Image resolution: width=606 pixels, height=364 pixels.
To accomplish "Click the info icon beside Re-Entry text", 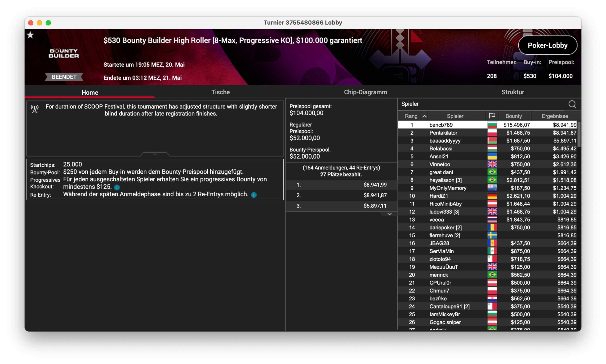I will (x=254, y=195).
